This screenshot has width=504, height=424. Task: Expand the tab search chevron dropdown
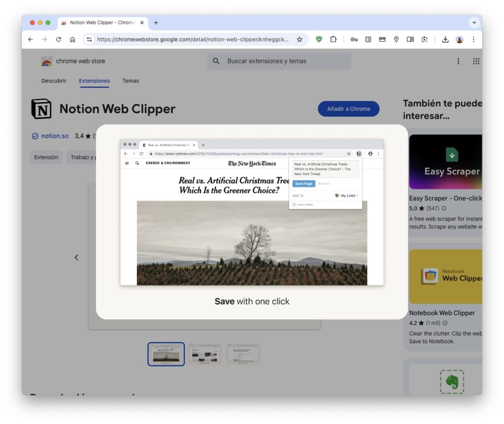[x=474, y=23]
